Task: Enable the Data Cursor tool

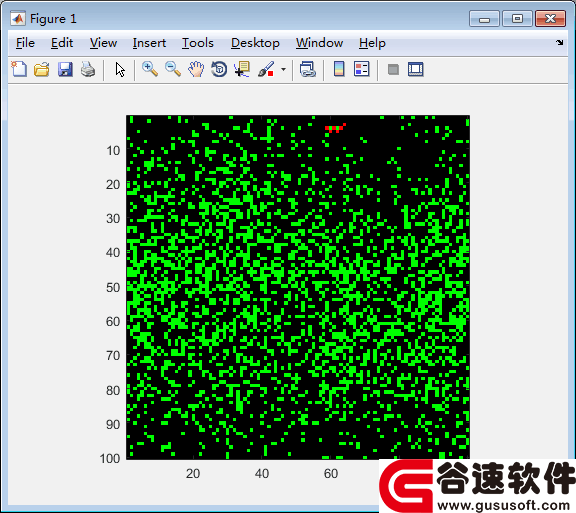Action: pyautogui.click(x=242, y=69)
